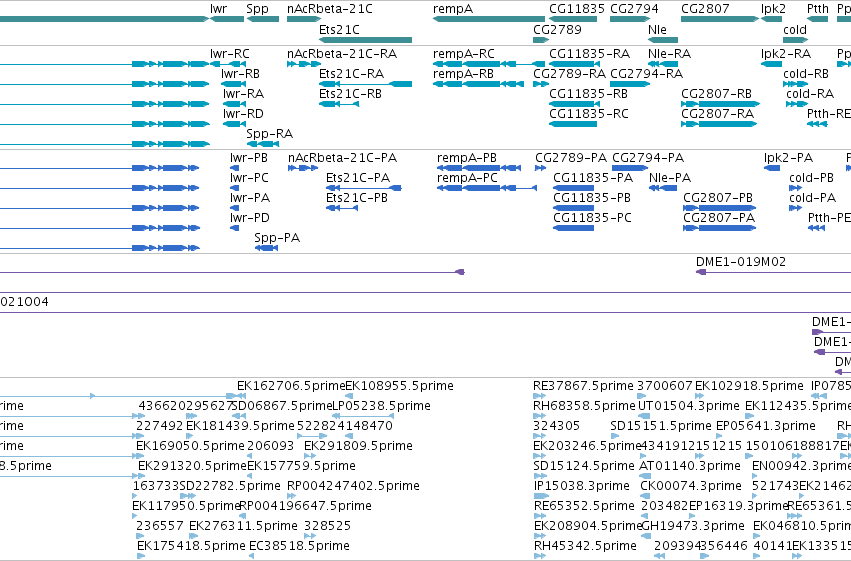851x561 pixels.
Task: Select Nle-RA transcript label
Action: click(x=670, y=53)
